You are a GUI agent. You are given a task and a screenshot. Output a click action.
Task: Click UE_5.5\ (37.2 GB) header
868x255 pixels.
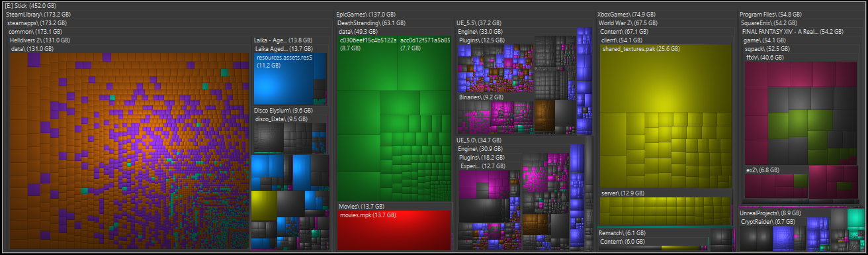click(479, 23)
